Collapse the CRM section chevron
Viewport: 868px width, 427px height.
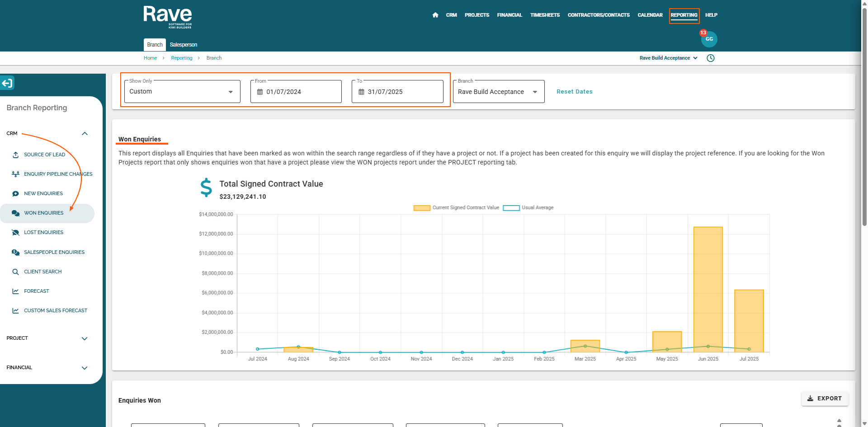click(85, 134)
